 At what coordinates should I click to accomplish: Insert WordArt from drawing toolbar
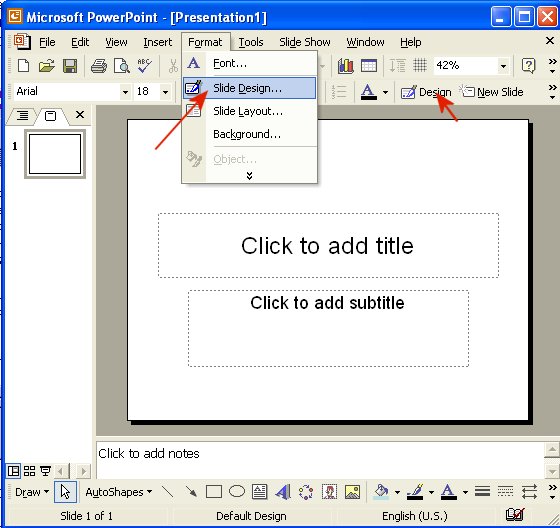click(x=283, y=492)
